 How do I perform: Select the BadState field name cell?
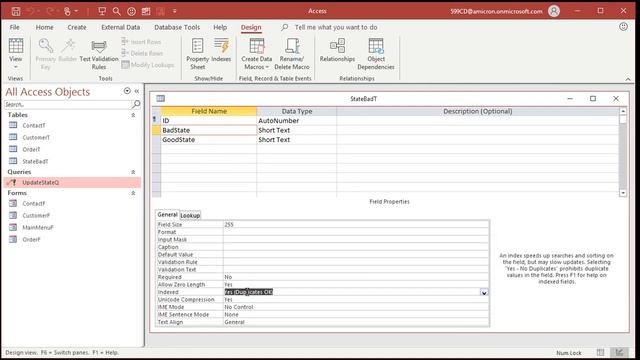click(x=209, y=130)
